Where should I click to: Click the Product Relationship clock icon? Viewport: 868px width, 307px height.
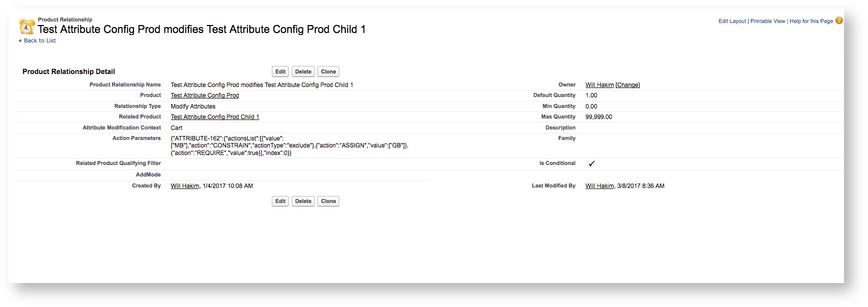[x=27, y=26]
